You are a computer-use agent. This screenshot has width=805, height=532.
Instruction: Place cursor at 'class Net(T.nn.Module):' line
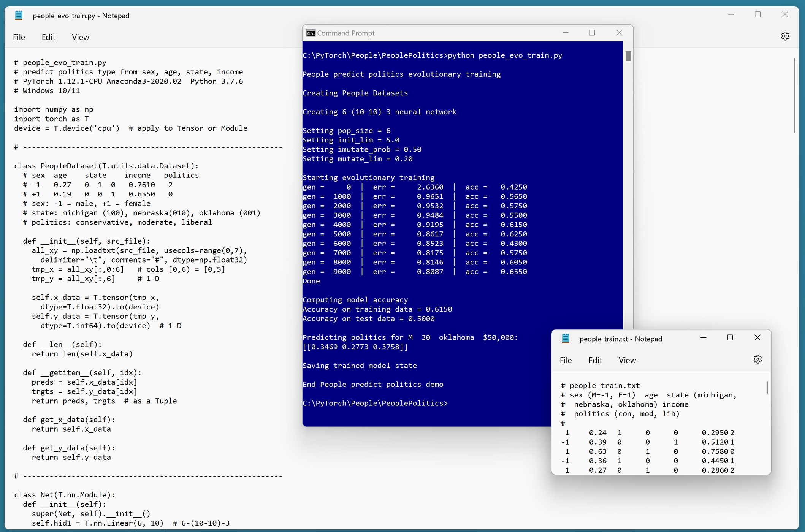coord(65,495)
